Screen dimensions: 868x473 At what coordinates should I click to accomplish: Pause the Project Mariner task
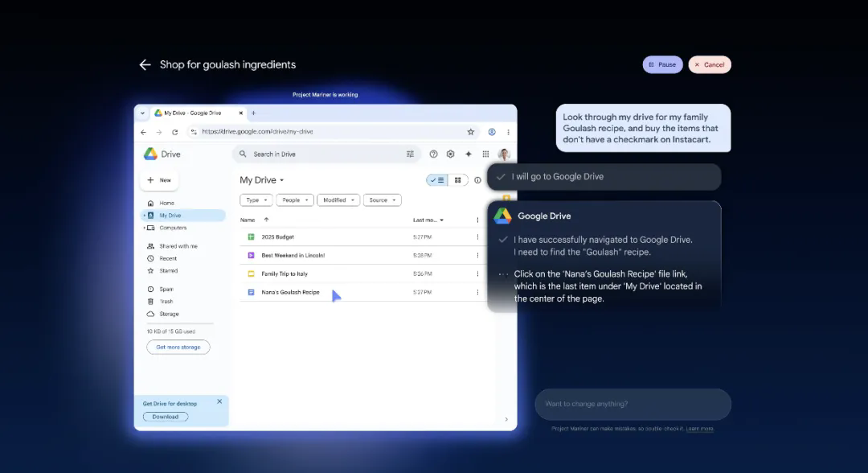[662, 65]
